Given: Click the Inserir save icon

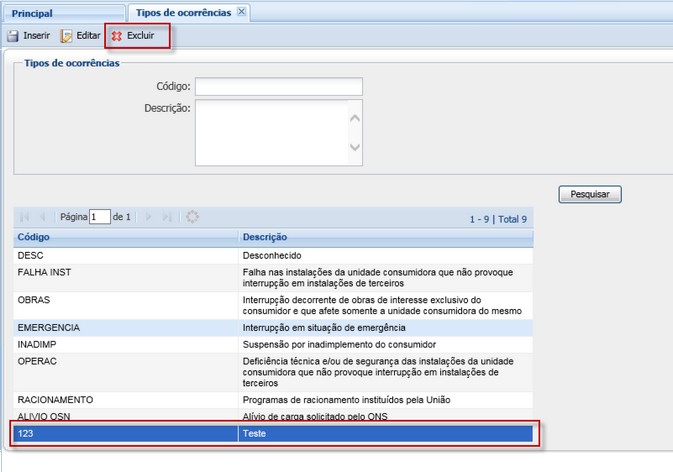Looking at the screenshot, I should tap(13, 36).
